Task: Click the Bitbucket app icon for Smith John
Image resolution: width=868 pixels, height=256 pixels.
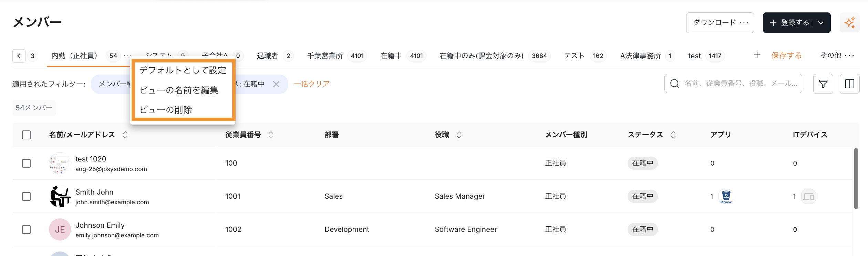Action: click(x=726, y=196)
